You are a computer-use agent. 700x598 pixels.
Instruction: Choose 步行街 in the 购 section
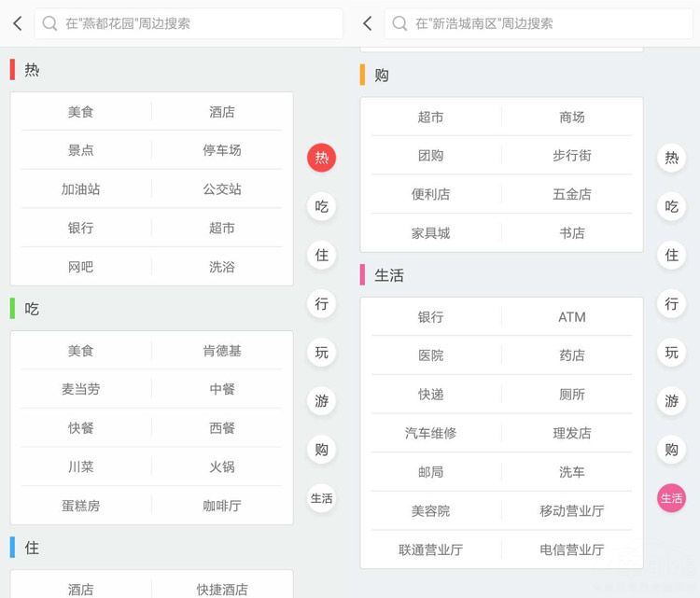click(x=572, y=156)
